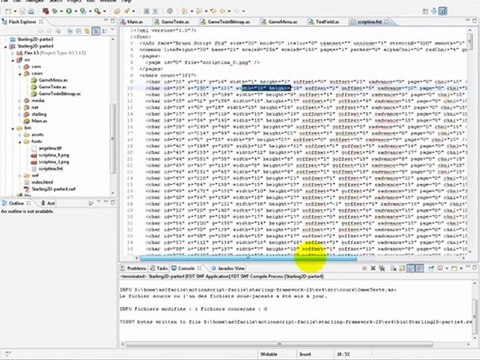Select scriptina.fnt in the fonts folder
Viewport: 480px width, 360px height.
[50, 169]
